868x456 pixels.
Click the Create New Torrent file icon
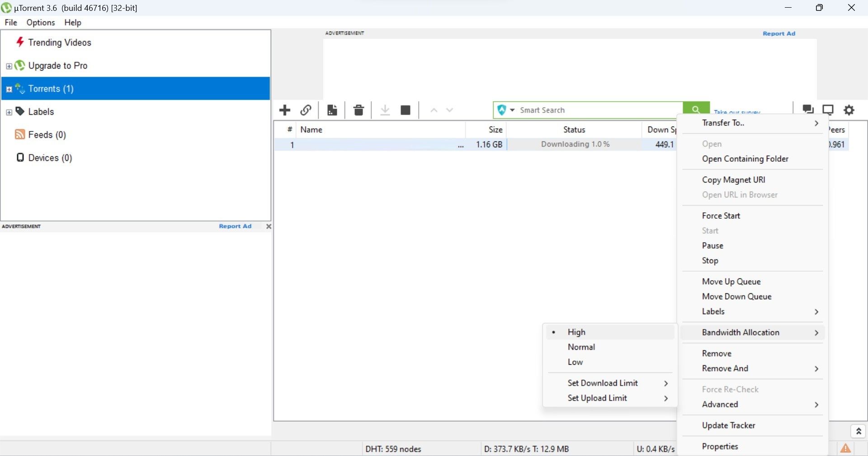[x=332, y=110]
